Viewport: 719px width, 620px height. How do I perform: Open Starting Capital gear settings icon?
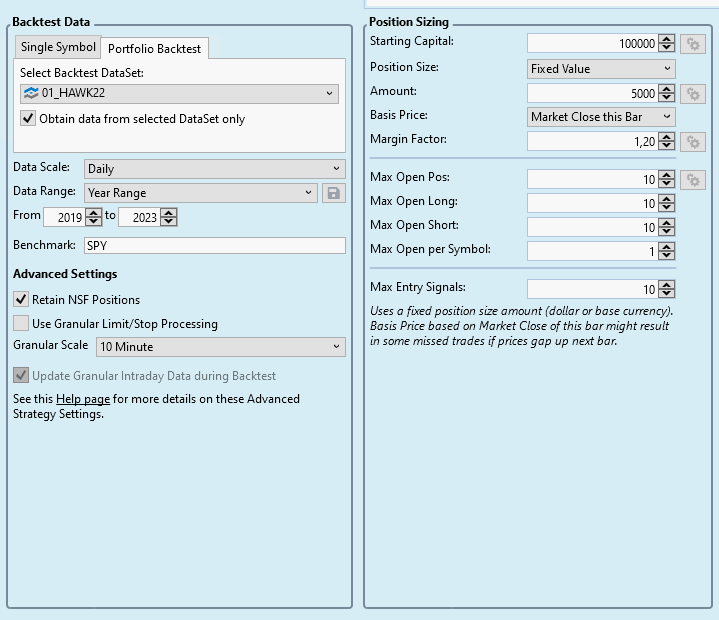tap(692, 44)
